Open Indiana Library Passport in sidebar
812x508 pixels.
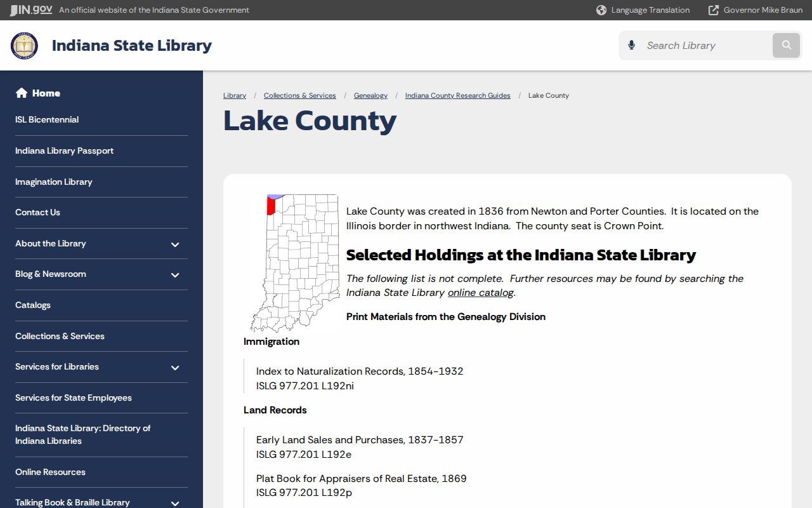(x=64, y=150)
